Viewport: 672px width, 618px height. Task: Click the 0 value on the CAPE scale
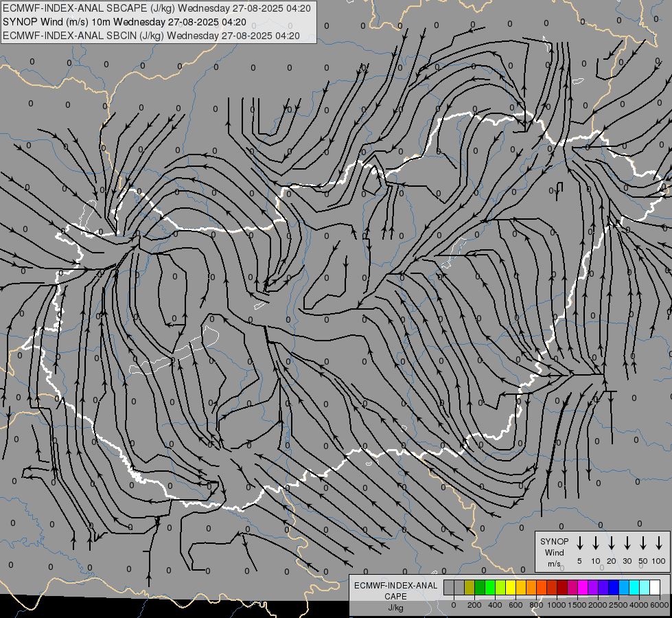(x=454, y=605)
